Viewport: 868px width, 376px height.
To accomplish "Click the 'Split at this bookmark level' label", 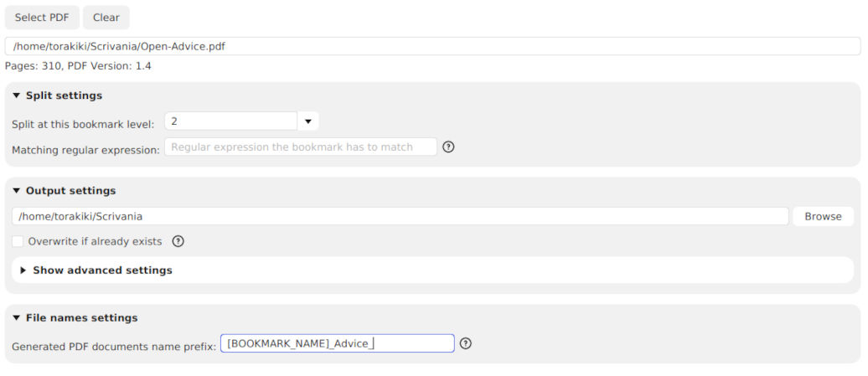I will 83,124.
